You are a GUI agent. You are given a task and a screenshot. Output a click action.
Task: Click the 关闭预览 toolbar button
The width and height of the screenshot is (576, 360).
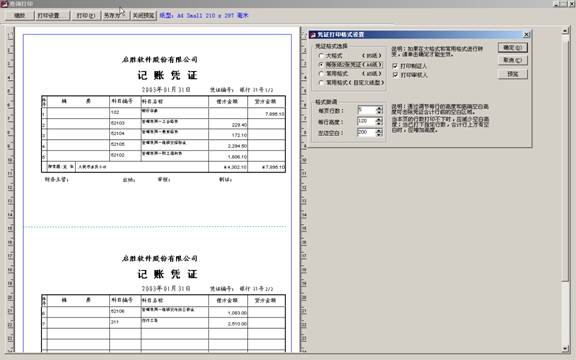pyautogui.click(x=144, y=16)
